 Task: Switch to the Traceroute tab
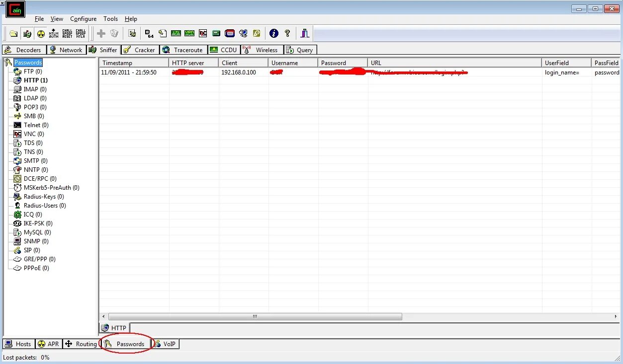(x=183, y=50)
